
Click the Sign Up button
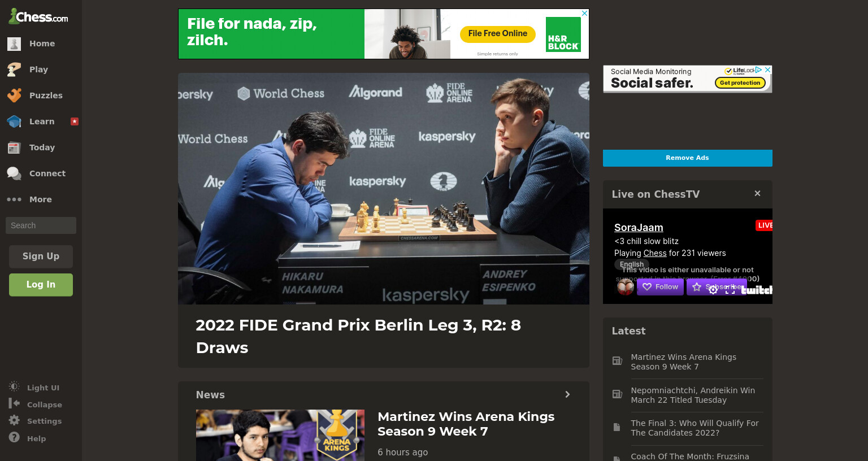click(41, 256)
